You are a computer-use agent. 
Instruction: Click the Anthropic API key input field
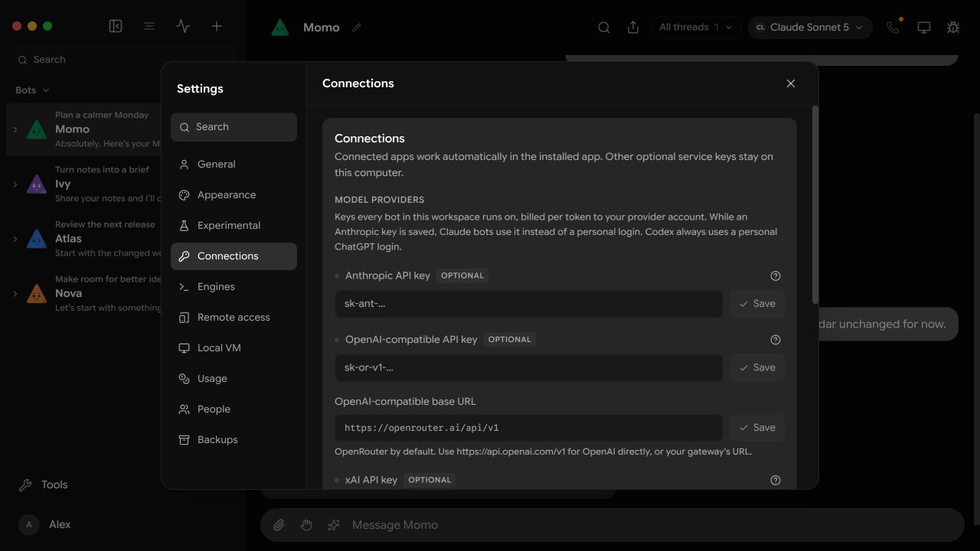pyautogui.click(x=528, y=304)
